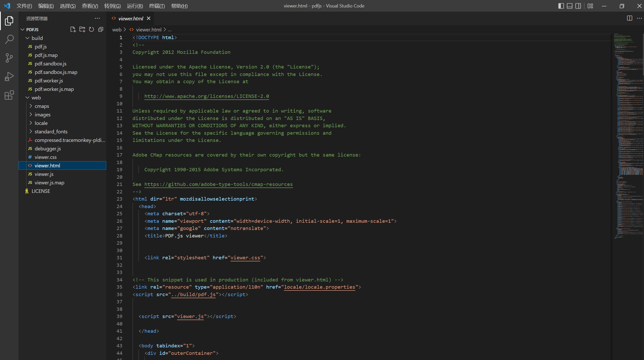Open pdf.worker.js file

click(x=63, y=80)
